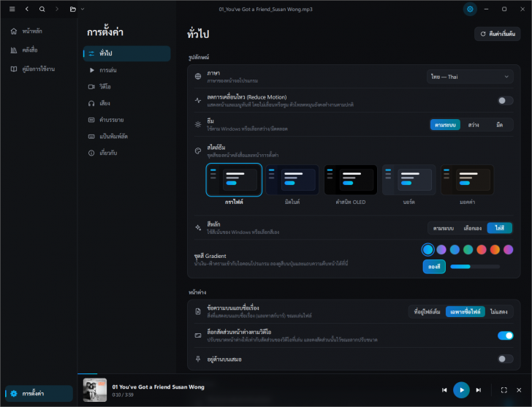This screenshot has width=532, height=407.
Task: Switch to the วิดีโอ settings category
Action: pyautogui.click(x=126, y=87)
